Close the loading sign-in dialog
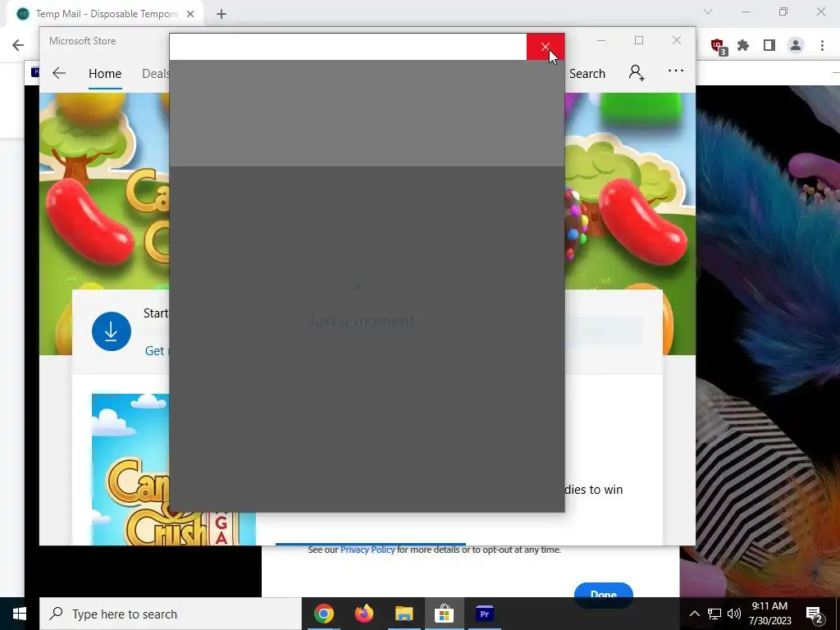 coord(546,47)
